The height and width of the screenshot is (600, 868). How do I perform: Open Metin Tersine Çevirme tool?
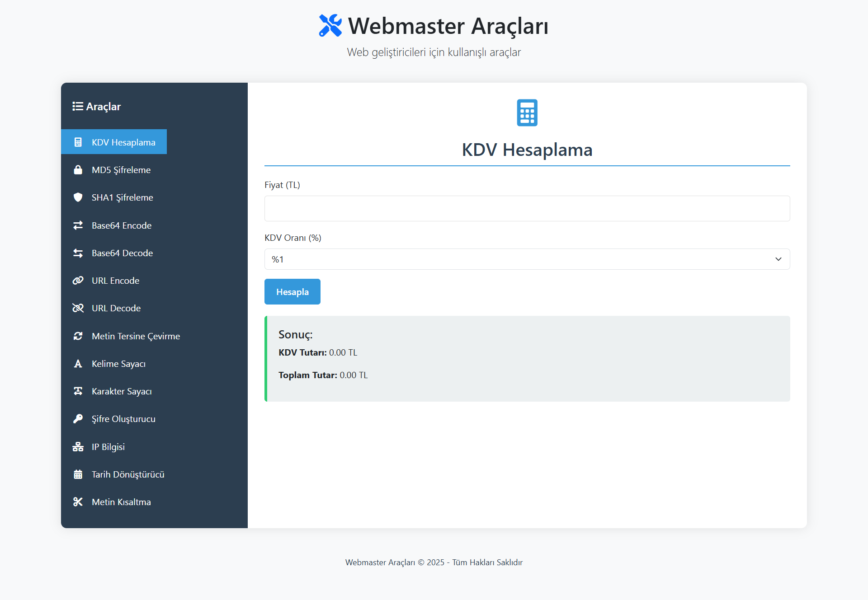point(127,336)
